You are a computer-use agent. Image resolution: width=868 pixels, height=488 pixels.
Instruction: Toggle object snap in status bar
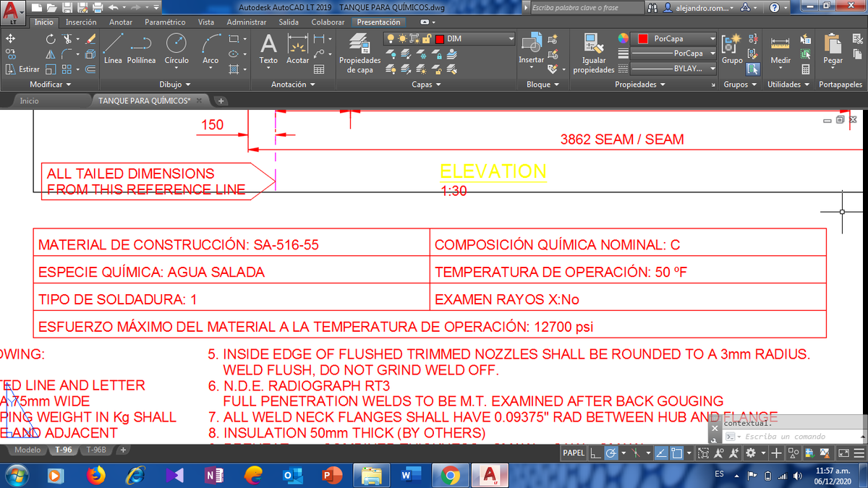pyautogui.click(x=677, y=453)
